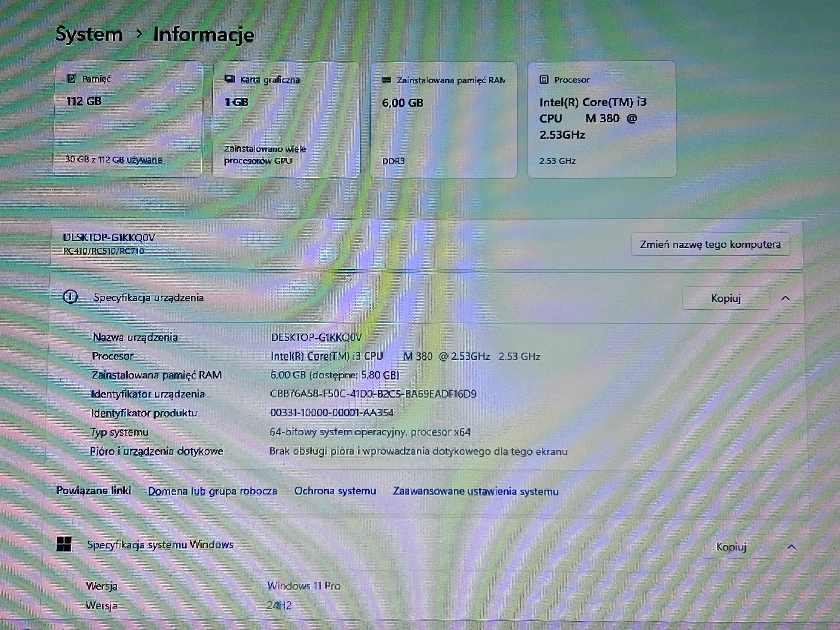
Task: Copy Windows specification with Kopiuj
Action: click(x=731, y=547)
